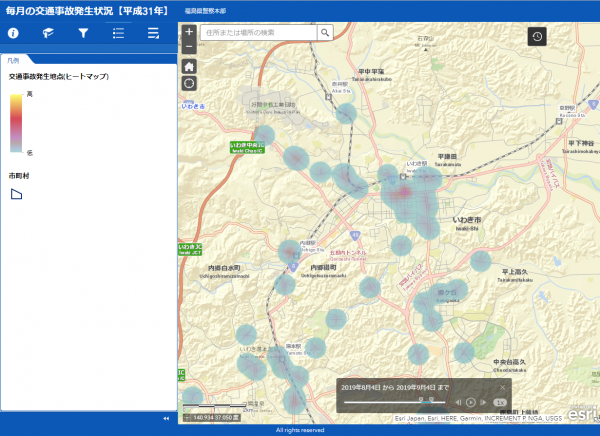Step to next time interval

(x=483, y=402)
